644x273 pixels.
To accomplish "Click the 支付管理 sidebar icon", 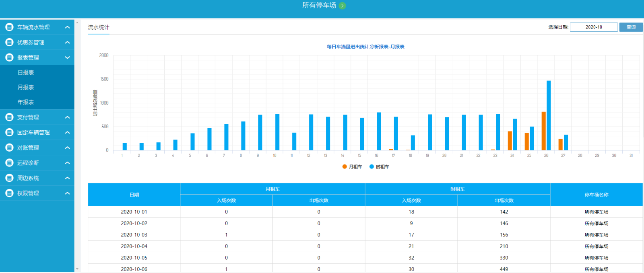I will pos(9,117).
